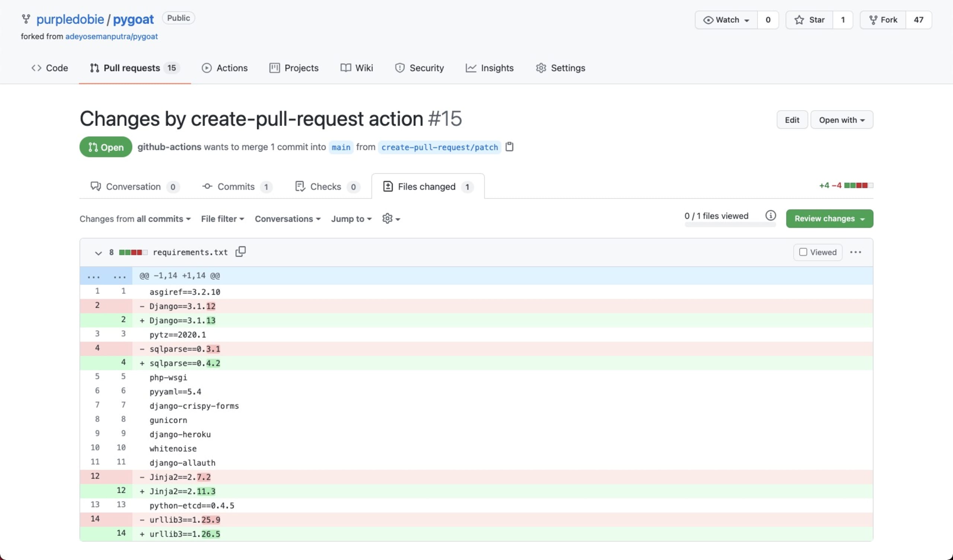Image resolution: width=953 pixels, height=560 pixels.
Task: Open the pygoat repository link
Action: pyautogui.click(x=134, y=19)
